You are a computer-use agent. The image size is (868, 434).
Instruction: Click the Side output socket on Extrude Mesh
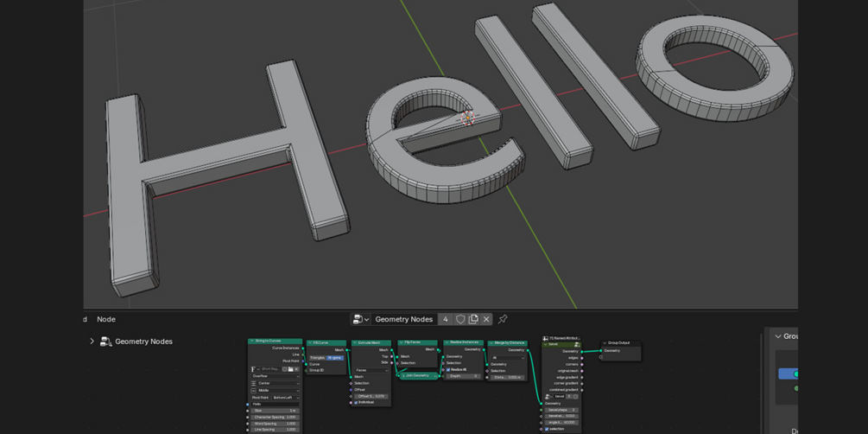391,362
